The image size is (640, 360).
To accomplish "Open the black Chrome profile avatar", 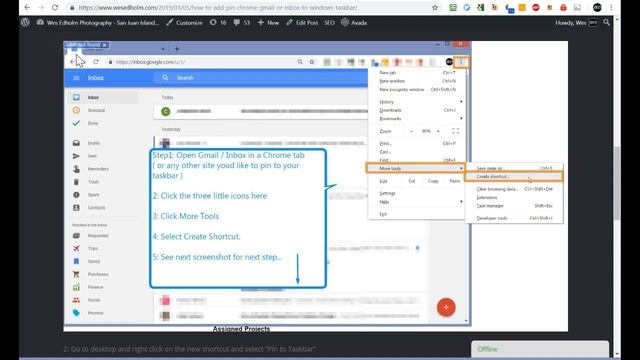I will click(x=597, y=7).
